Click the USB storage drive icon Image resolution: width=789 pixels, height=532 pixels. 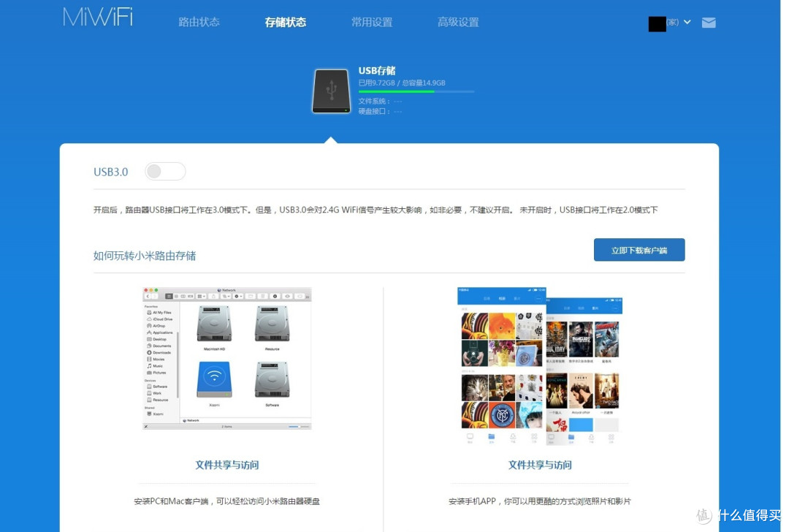331,91
